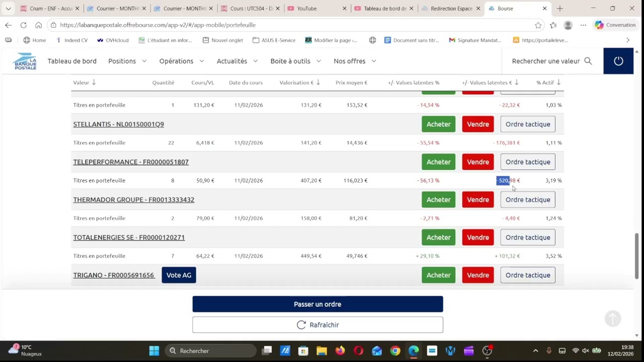
Task: Click Ordre tactique for STELLANTIS
Action: click(528, 124)
